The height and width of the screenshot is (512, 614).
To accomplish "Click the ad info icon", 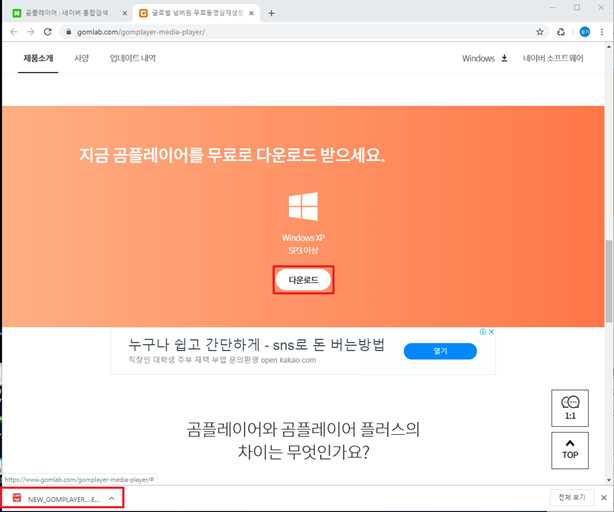I will (483, 332).
